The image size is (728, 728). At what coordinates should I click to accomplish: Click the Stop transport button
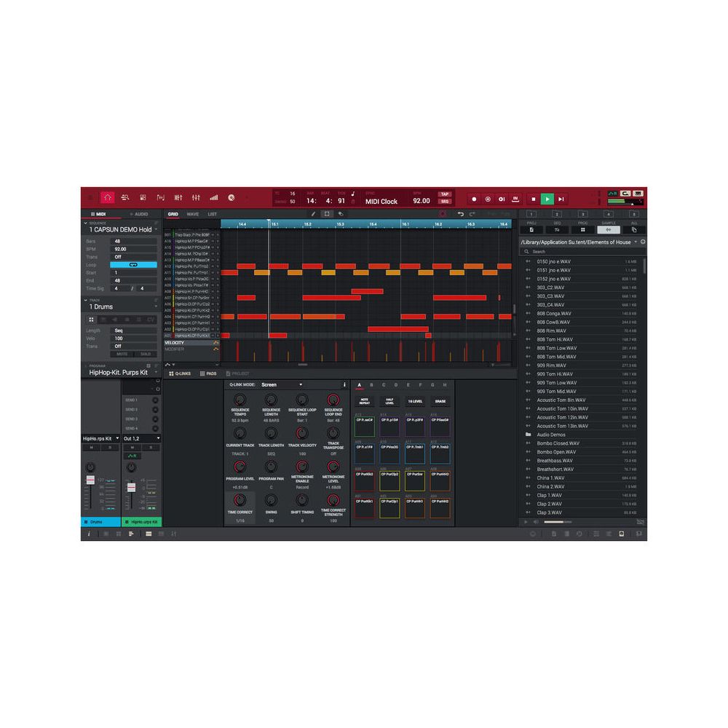tap(533, 199)
